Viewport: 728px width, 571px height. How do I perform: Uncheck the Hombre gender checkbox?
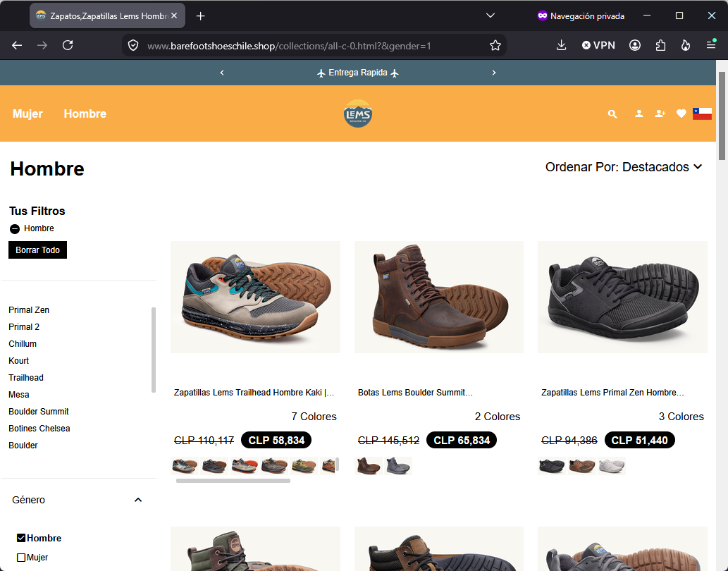click(21, 538)
